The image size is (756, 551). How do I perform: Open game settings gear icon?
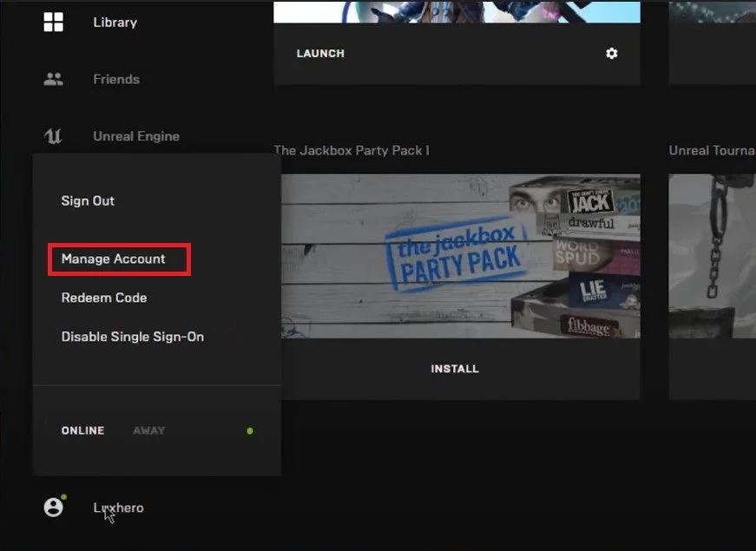click(611, 54)
